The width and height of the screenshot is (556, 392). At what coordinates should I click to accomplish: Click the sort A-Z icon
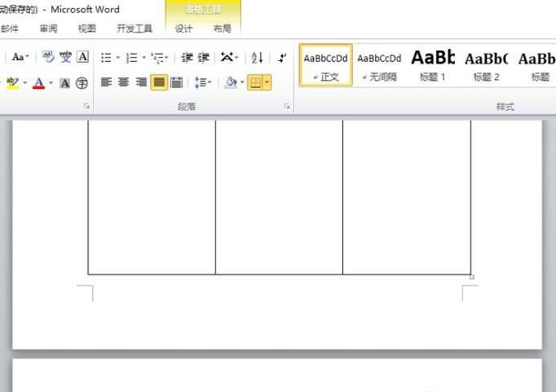[x=257, y=58]
